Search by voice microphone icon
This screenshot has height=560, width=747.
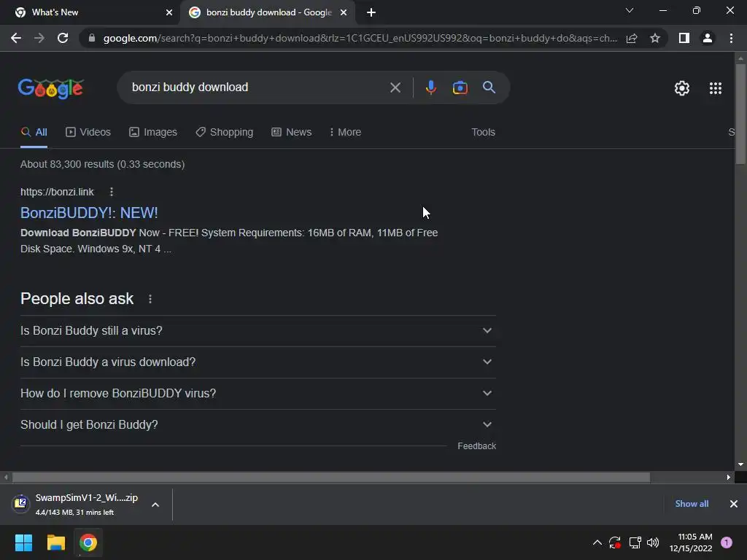click(x=430, y=87)
